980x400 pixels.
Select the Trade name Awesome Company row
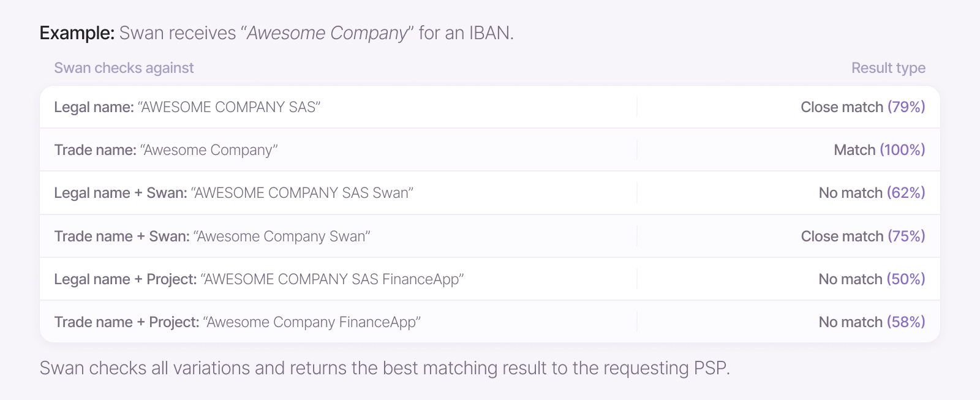point(489,150)
